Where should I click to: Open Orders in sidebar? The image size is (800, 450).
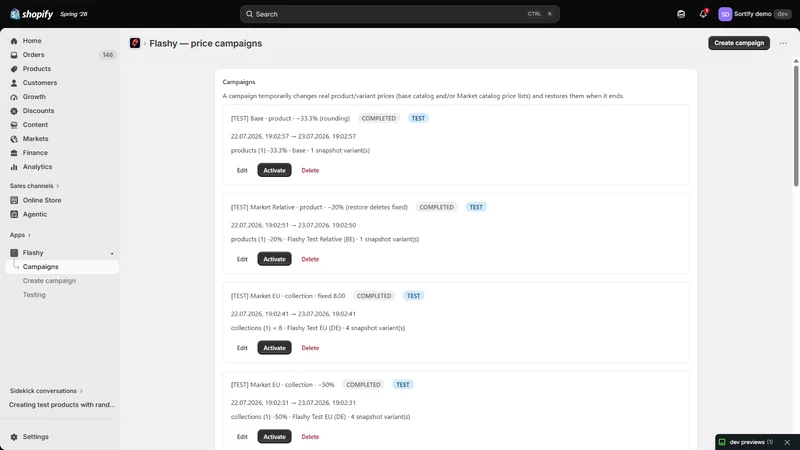point(33,55)
